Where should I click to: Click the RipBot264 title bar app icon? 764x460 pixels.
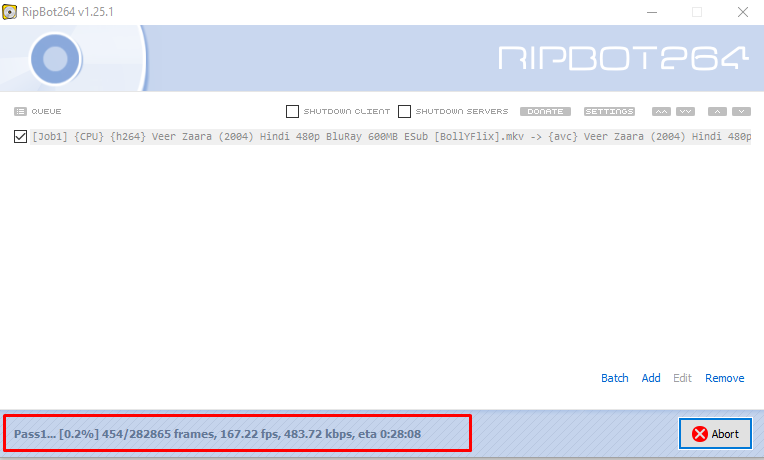pyautogui.click(x=9, y=12)
